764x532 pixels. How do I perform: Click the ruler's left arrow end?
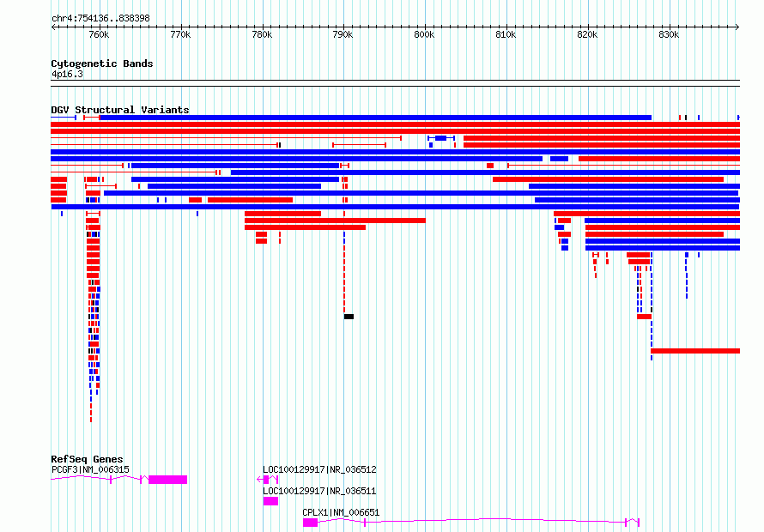point(53,27)
